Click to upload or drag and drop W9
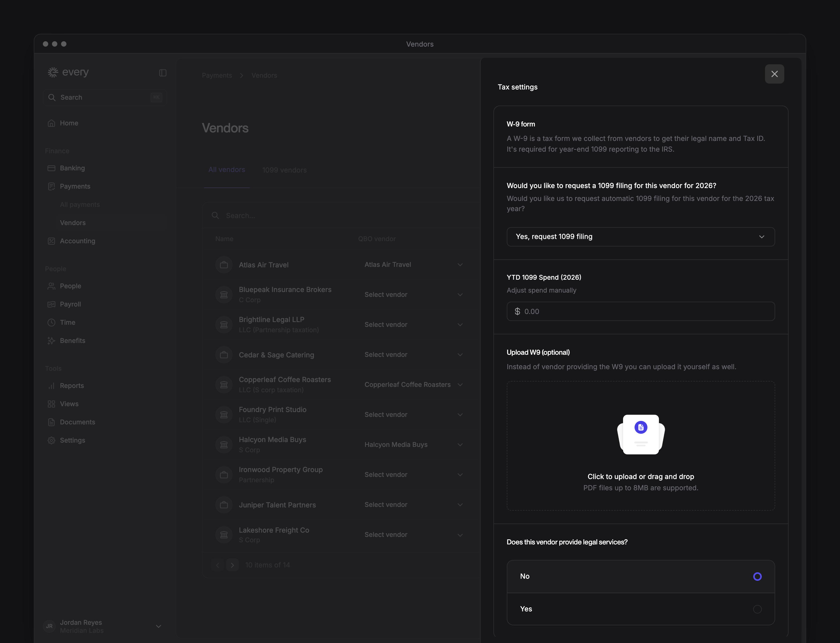The height and width of the screenshot is (643, 840). [641, 446]
